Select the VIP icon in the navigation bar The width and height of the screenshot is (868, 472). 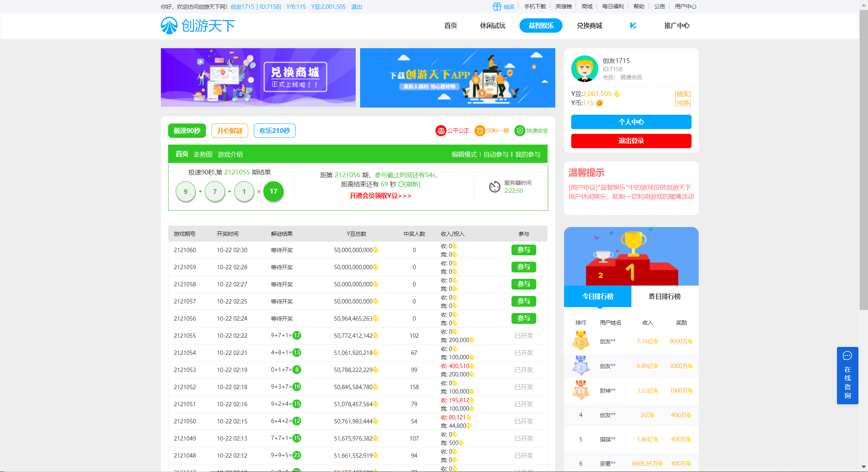633,25
